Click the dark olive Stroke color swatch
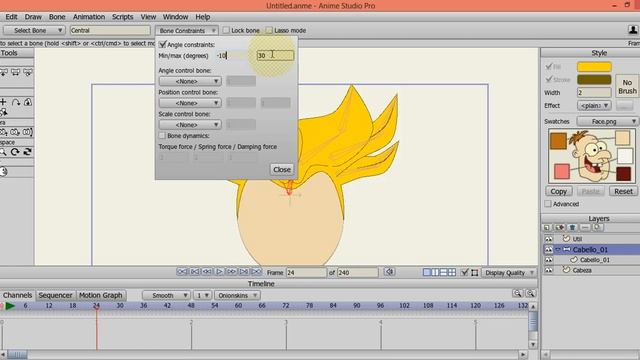Image resolution: width=640 pixels, height=360 pixels. (594, 80)
